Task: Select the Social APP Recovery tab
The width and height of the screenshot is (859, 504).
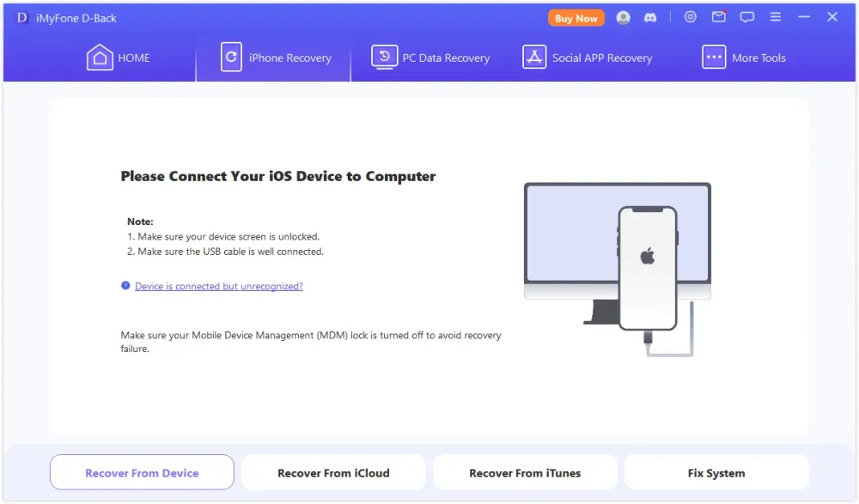Action: coord(588,58)
